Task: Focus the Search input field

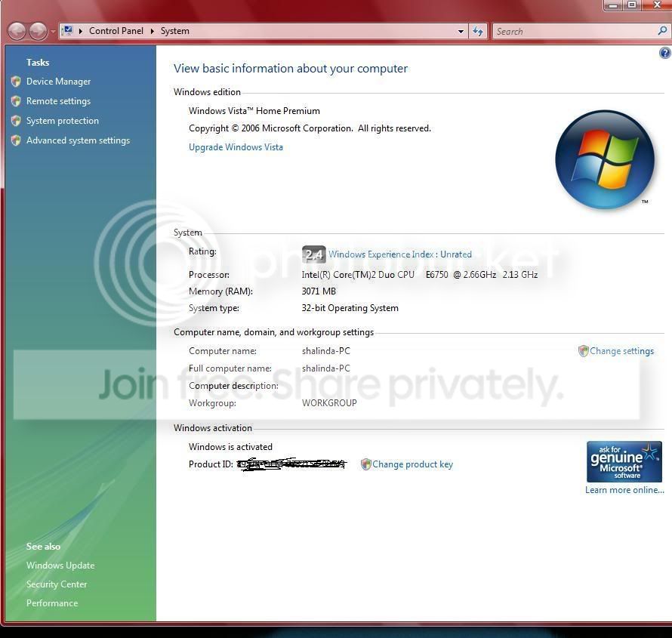Action: click(x=575, y=31)
